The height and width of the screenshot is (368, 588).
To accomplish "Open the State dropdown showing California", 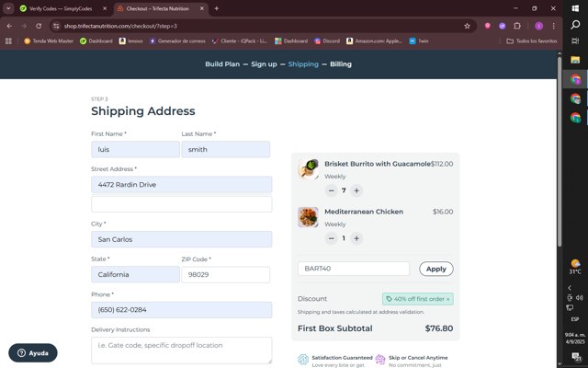I will point(135,274).
